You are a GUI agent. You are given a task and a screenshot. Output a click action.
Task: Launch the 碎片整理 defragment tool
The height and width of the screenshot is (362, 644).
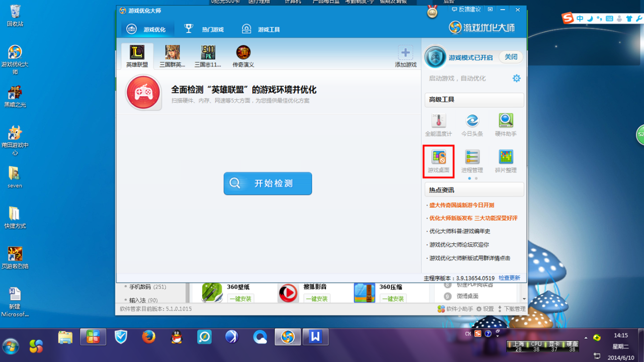(x=506, y=161)
